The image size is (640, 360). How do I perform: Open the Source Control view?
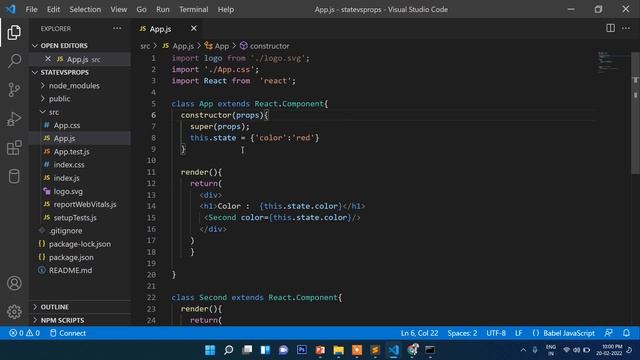14,89
